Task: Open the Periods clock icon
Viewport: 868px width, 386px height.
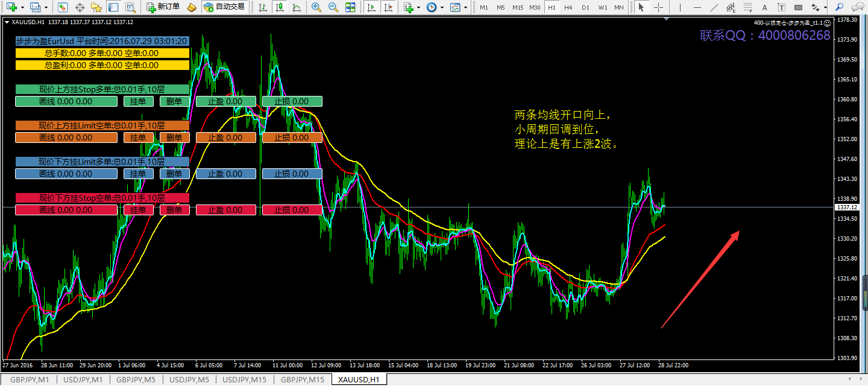Action: coord(431,7)
